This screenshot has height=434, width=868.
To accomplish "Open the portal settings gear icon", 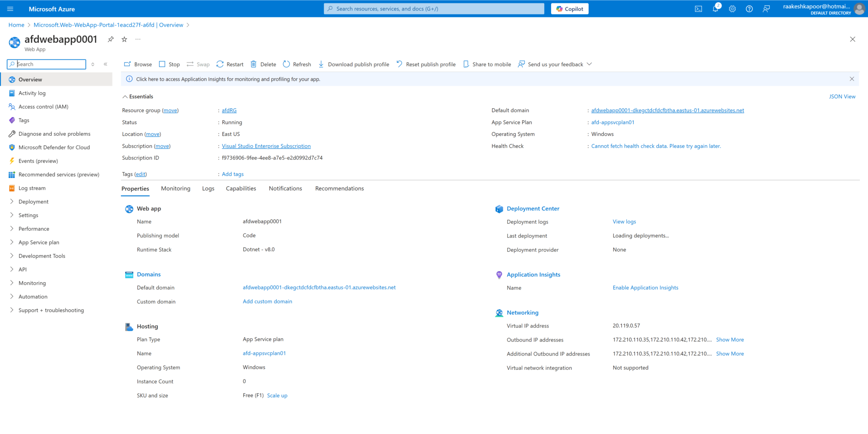I will coord(732,9).
